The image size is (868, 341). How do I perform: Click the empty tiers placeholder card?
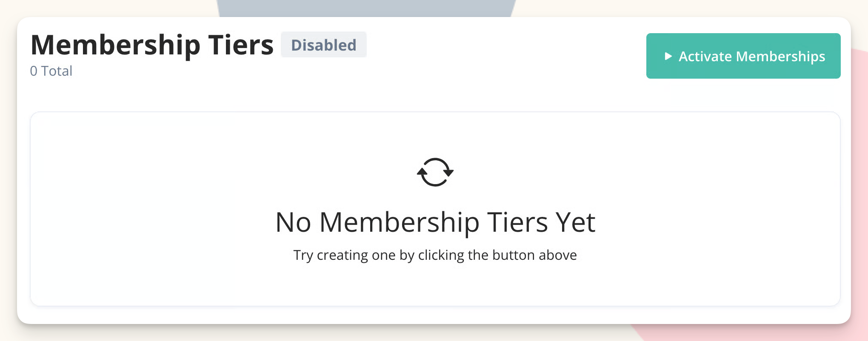point(435,209)
